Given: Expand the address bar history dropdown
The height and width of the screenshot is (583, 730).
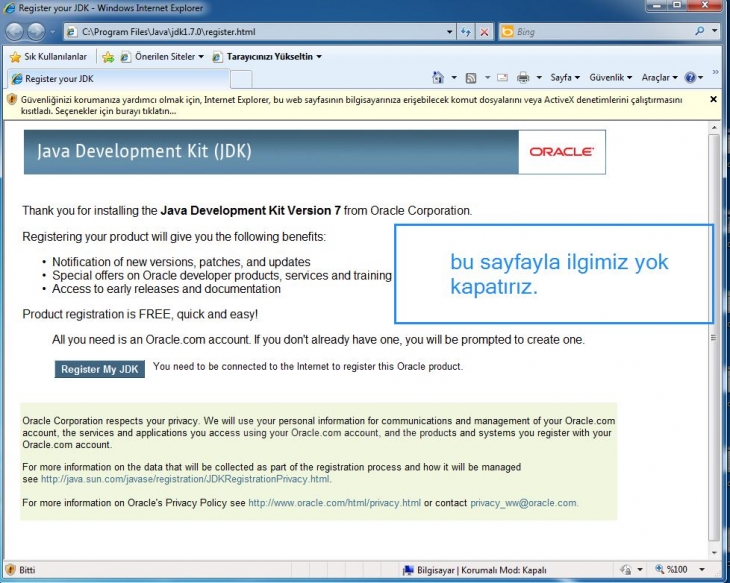Looking at the screenshot, I should click(449, 32).
